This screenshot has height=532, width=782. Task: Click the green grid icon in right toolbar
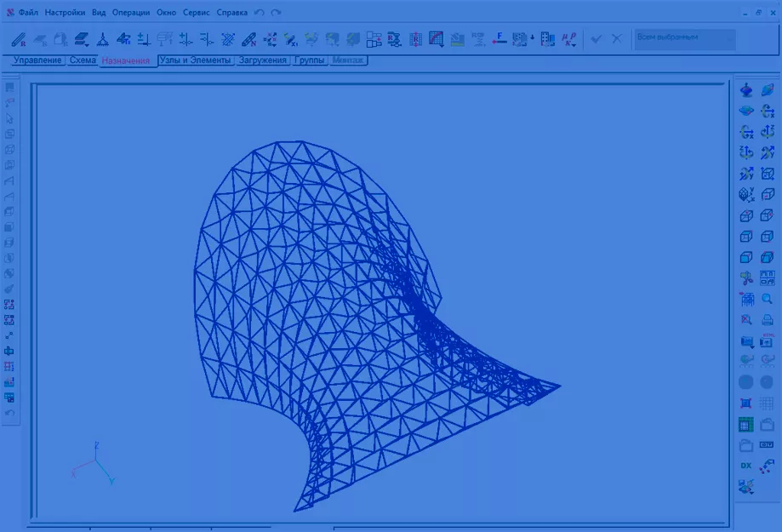tap(746, 425)
